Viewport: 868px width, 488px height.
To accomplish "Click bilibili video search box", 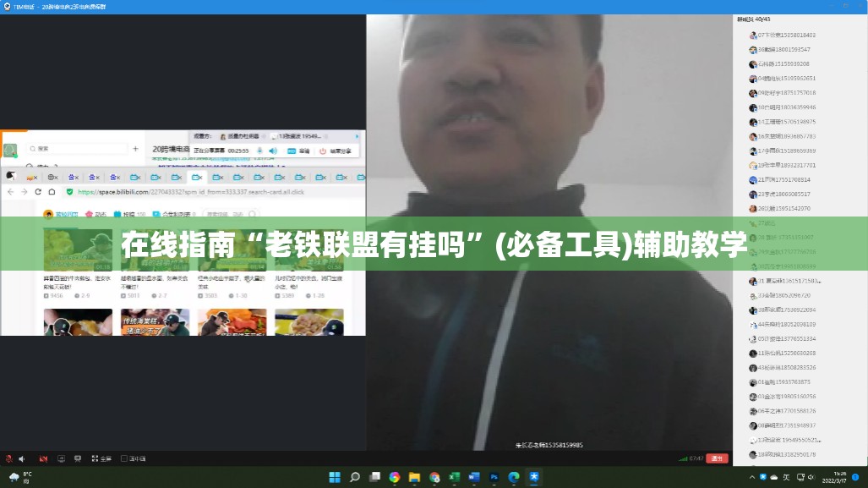I will point(229,214).
